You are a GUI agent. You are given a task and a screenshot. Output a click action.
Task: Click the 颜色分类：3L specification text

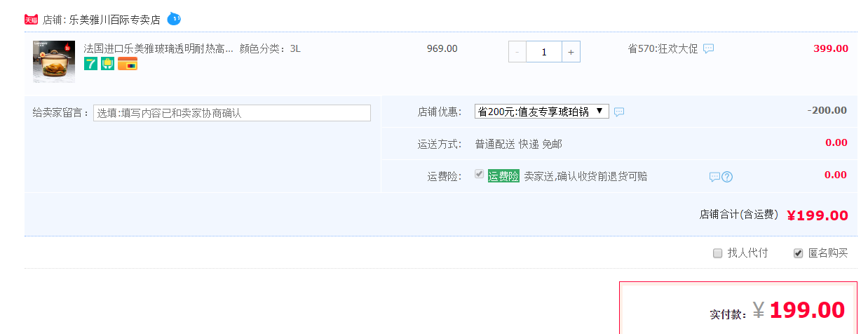(x=270, y=48)
